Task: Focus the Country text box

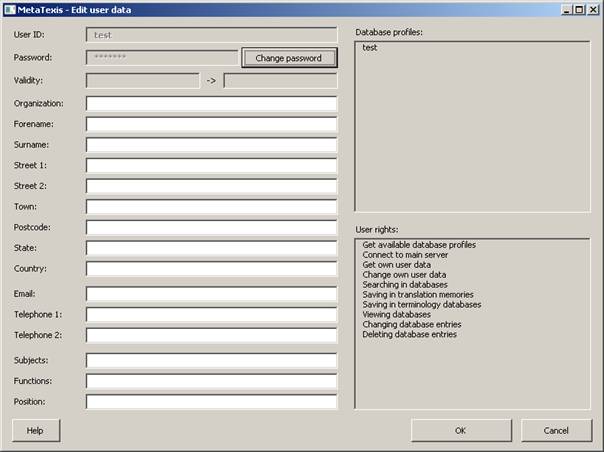Action: point(211,269)
